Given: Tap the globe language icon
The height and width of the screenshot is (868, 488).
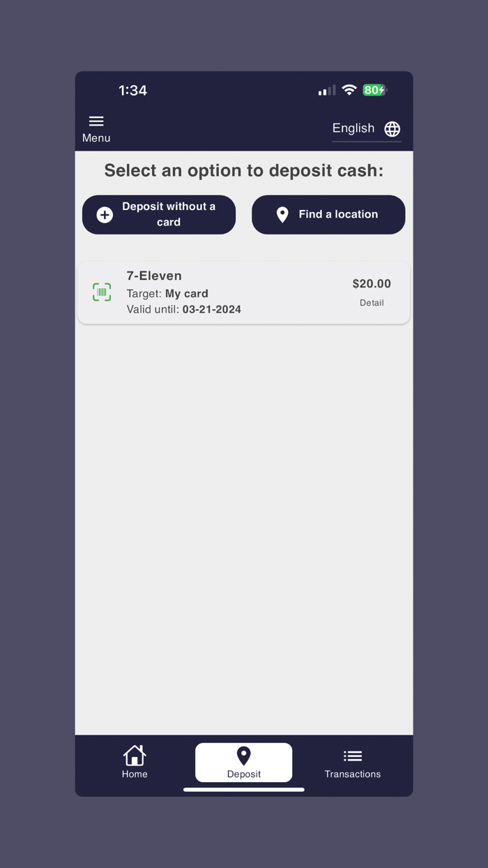Looking at the screenshot, I should [x=392, y=129].
